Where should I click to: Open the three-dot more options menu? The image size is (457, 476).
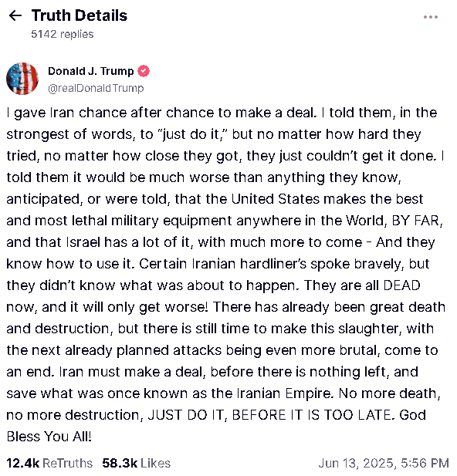pyautogui.click(x=431, y=17)
